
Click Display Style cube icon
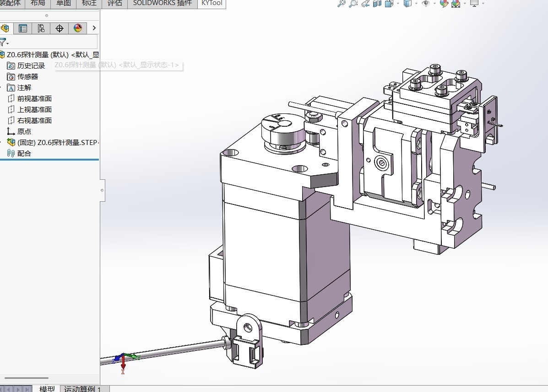click(x=407, y=4)
